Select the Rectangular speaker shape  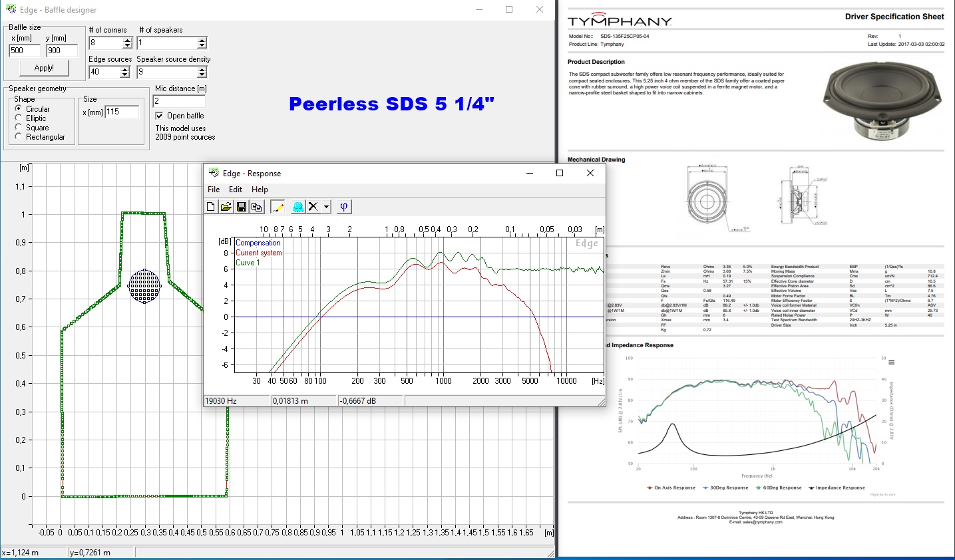point(19,136)
